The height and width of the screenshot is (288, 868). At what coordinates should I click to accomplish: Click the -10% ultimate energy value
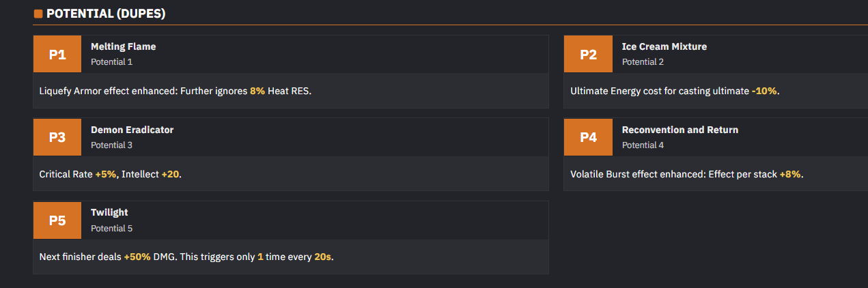(764, 91)
